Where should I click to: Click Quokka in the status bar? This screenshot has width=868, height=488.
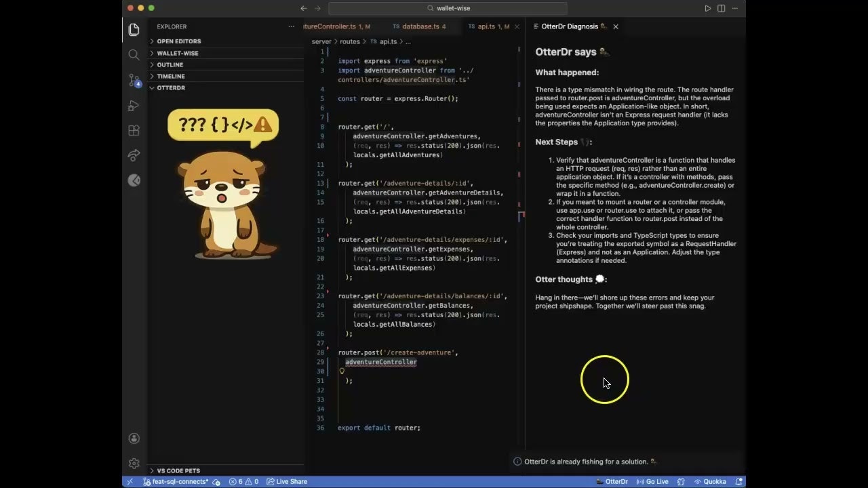[710, 482]
